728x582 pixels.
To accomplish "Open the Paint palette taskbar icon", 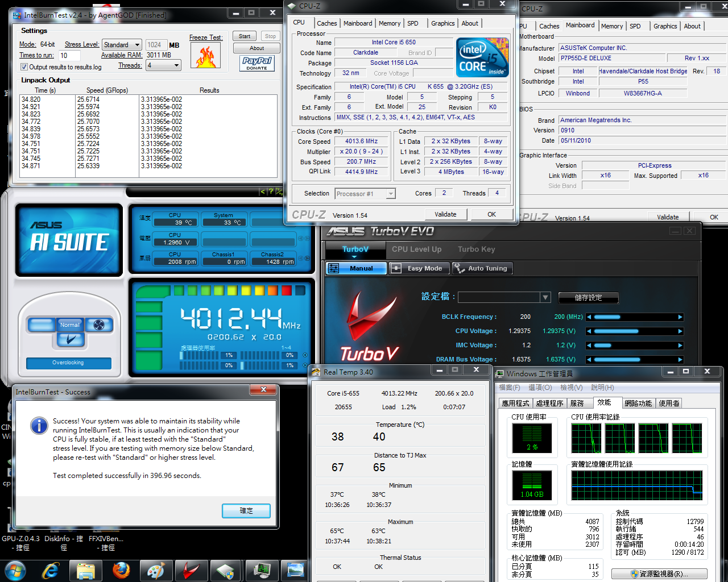I will (x=155, y=571).
